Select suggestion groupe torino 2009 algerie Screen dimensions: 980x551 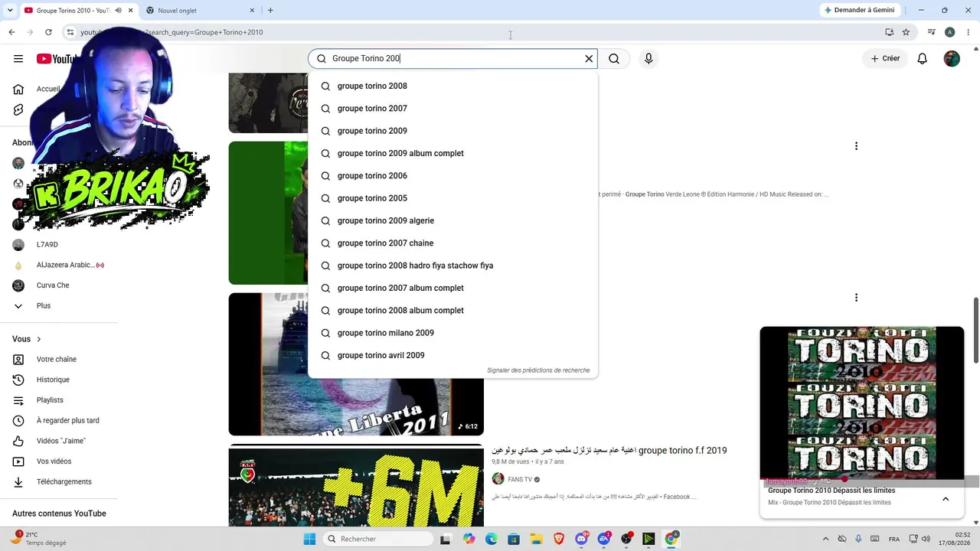452,221
